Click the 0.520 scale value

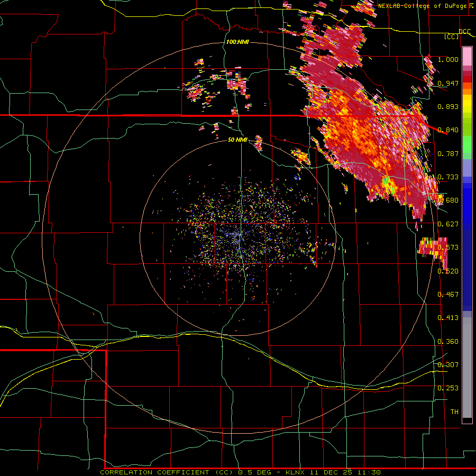click(x=448, y=271)
